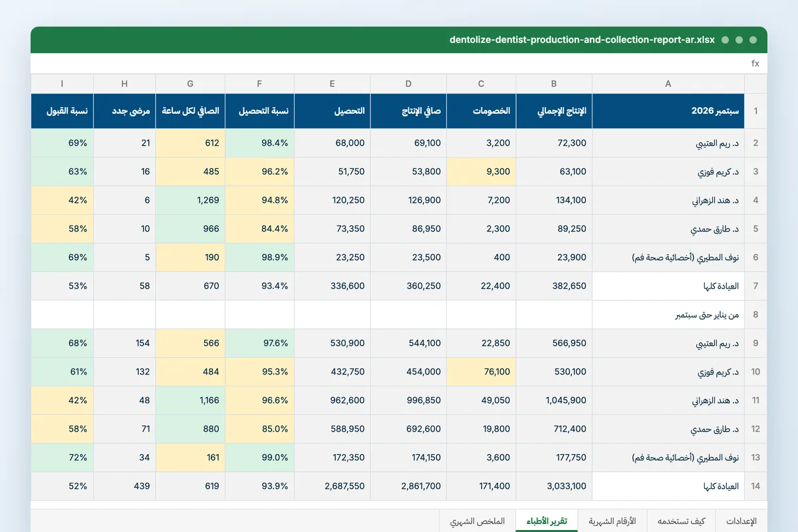Screen dimensions: 798x532
Task: Click cell with value 566,950
Action: (554, 343)
